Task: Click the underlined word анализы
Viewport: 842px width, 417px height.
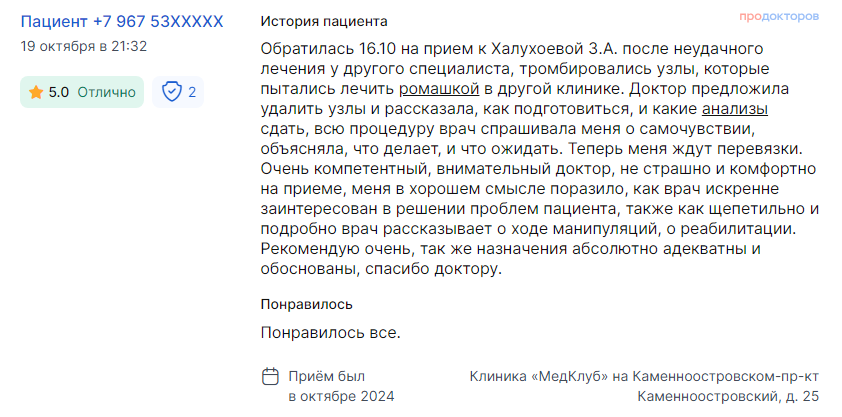Action: click(735, 109)
